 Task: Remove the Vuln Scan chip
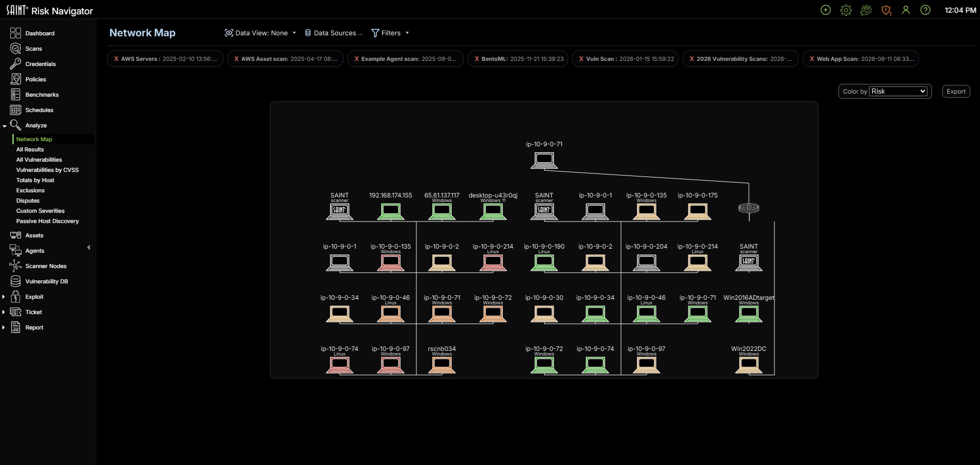[581, 59]
